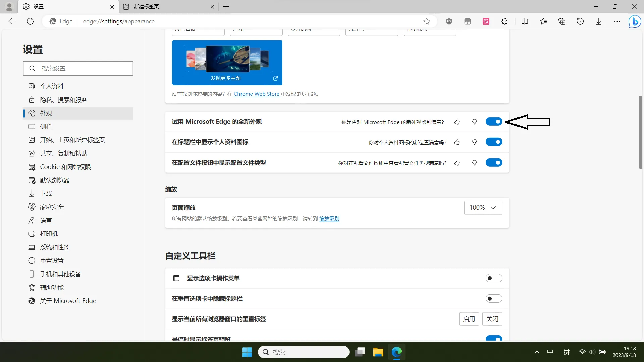Click 启用 button for vertical tabs
The width and height of the screenshot is (644, 362).
point(469,319)
